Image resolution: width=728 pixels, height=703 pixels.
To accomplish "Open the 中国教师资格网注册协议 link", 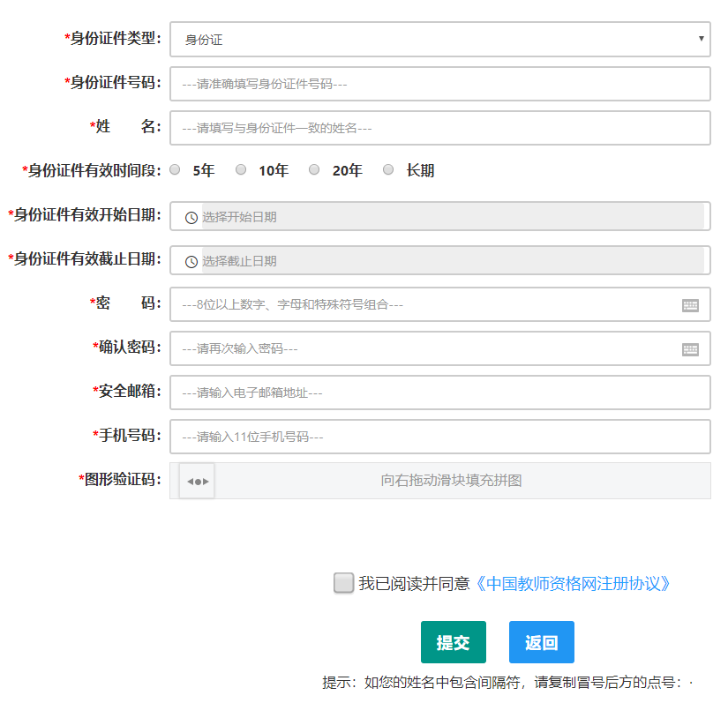I will tap(574, 583).
